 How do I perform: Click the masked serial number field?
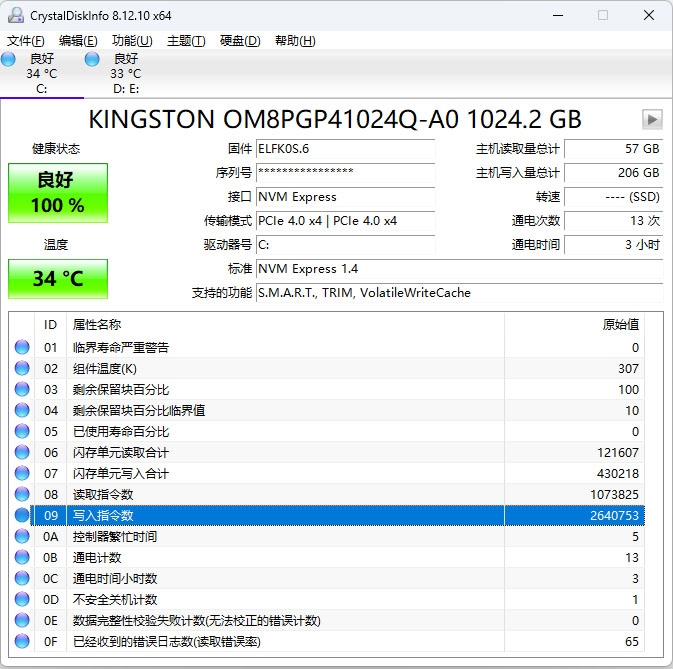[346, 173]
